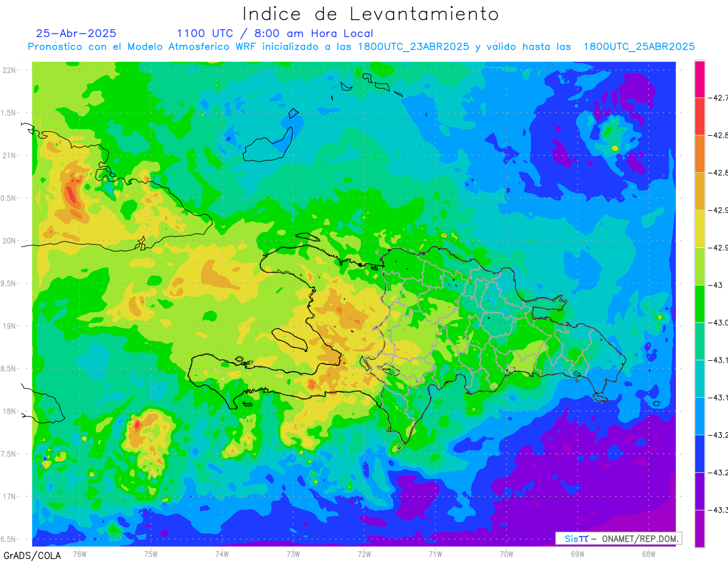Select the red legend color band
The height and width of the screenshot is (562, 728).
click(699, 116)
